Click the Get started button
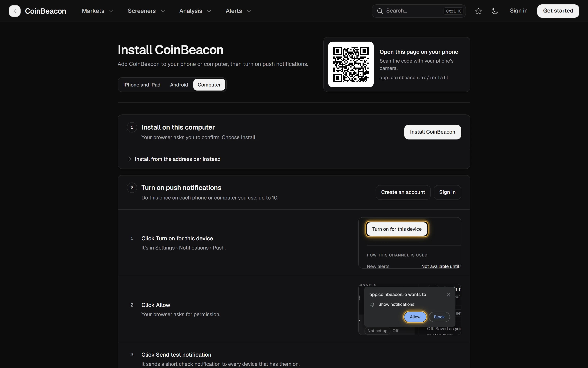 [558, 11]
